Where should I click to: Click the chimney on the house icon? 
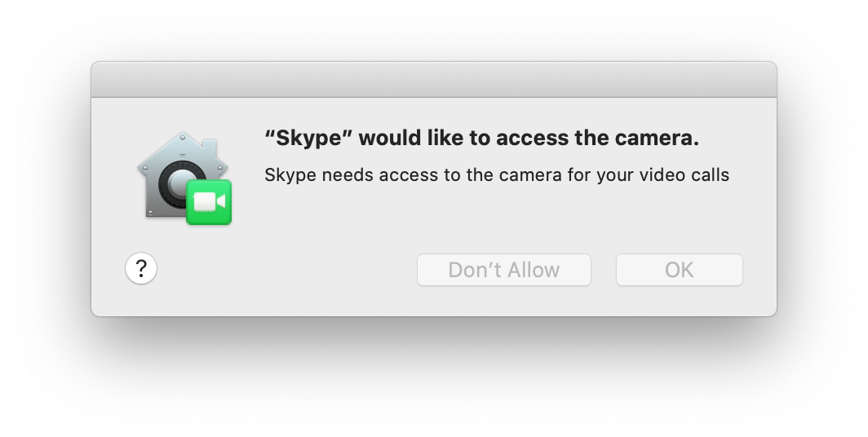[210, 147]
